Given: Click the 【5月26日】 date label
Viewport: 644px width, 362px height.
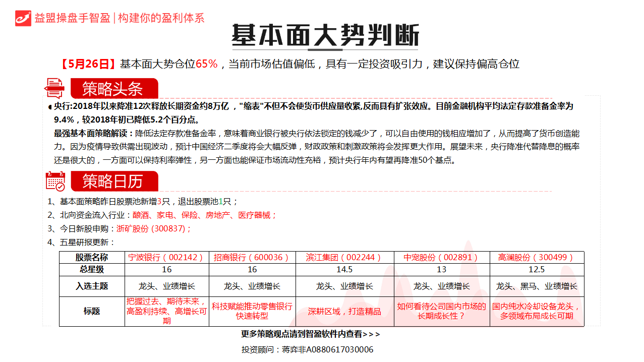Looking at the screenshot, I should 89,64.
